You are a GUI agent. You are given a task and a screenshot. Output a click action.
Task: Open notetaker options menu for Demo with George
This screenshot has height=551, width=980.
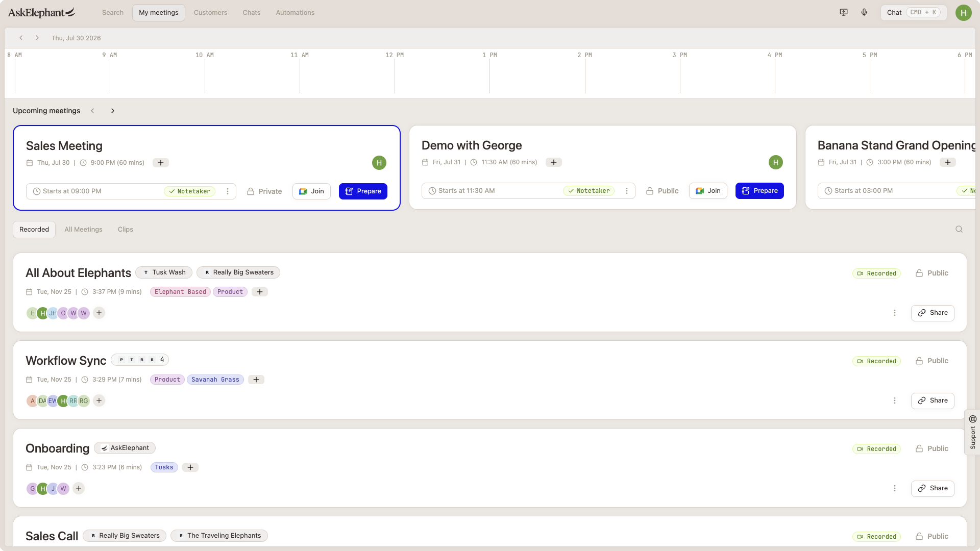pos(627,191)
